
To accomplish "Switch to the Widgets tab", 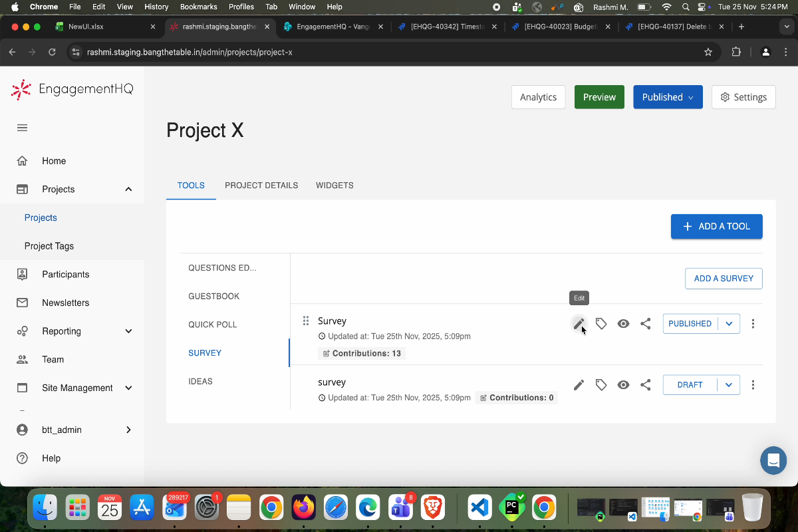I will click(x=334, y=186).
